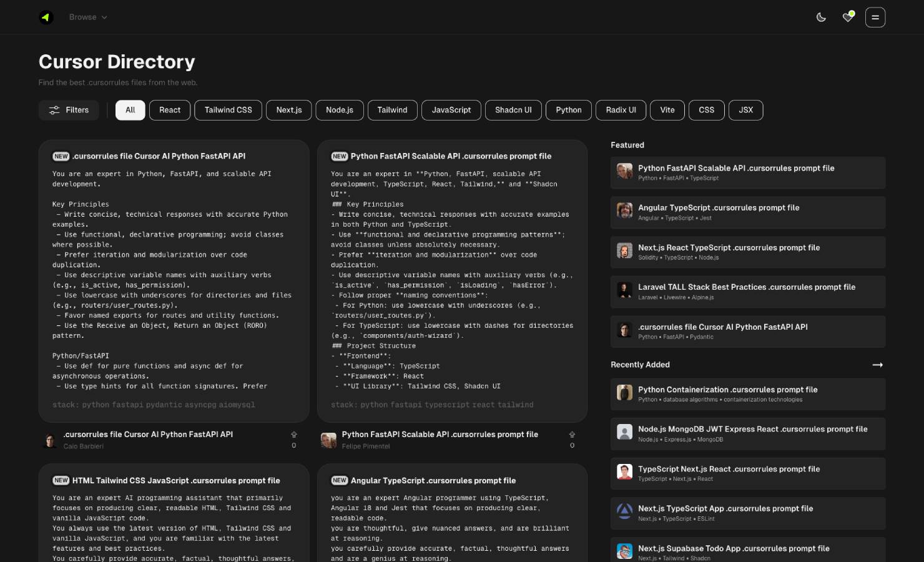Filter by JSX tag

745,110
